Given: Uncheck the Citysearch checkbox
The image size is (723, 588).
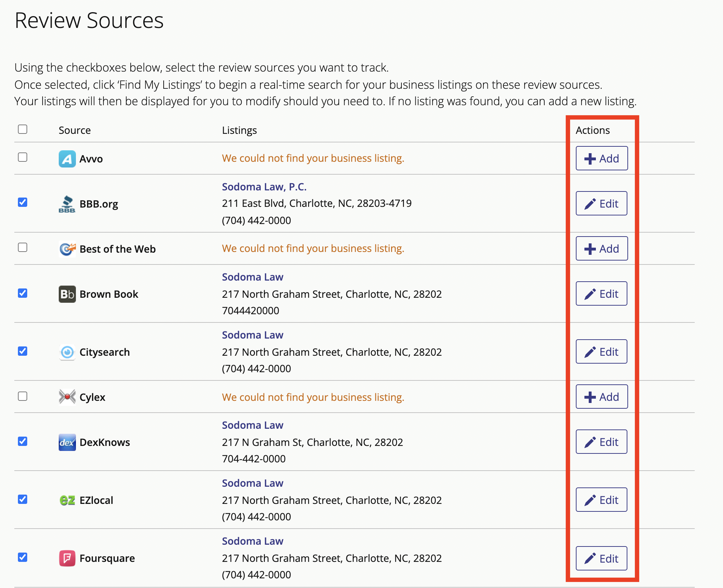Looking at the screenshot, I should (x=23, y=351).
